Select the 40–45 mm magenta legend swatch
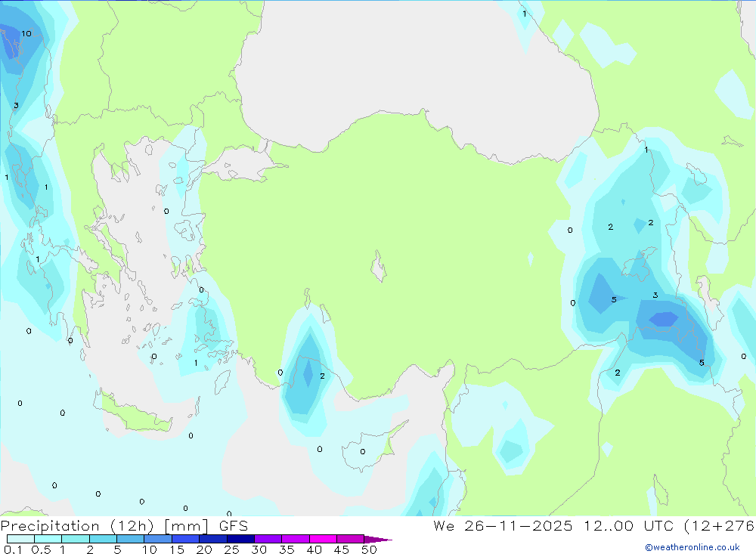Viewport: 756px width, 554px height. point(323,539)
